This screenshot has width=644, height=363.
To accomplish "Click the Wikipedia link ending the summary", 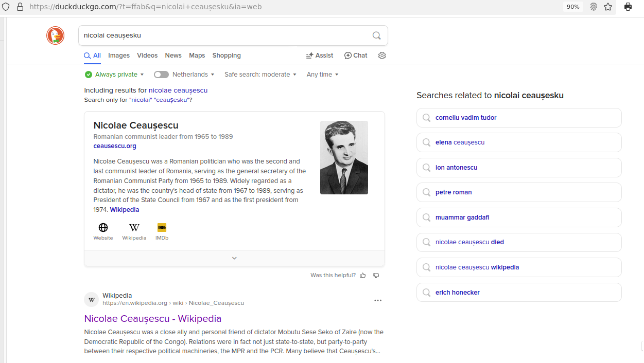I will tap(125, 210).
